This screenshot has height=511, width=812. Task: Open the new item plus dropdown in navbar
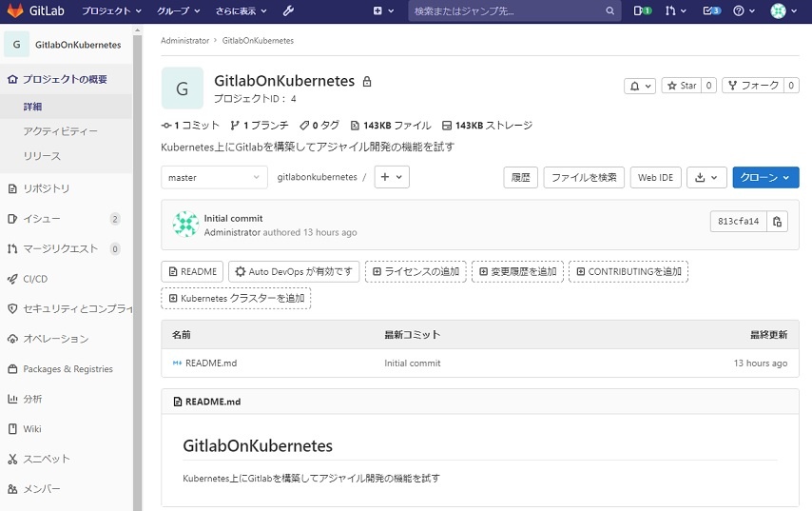pos(383,10)
